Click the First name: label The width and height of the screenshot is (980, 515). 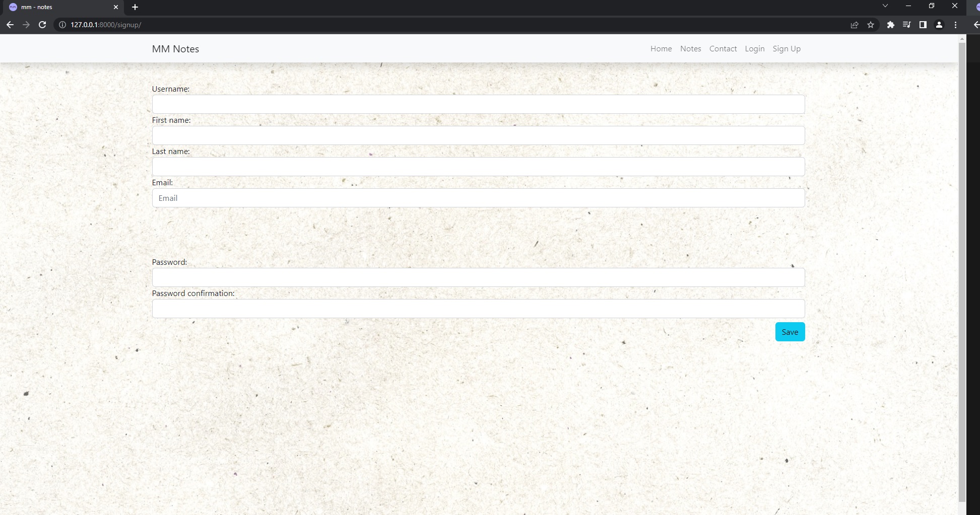[x=171, y=120]
